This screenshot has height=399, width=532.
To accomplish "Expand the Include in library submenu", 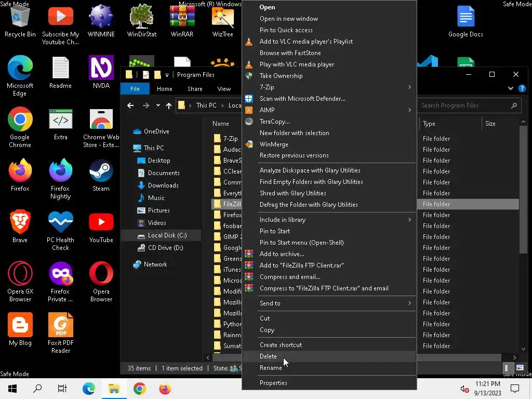I will point(329,220).
